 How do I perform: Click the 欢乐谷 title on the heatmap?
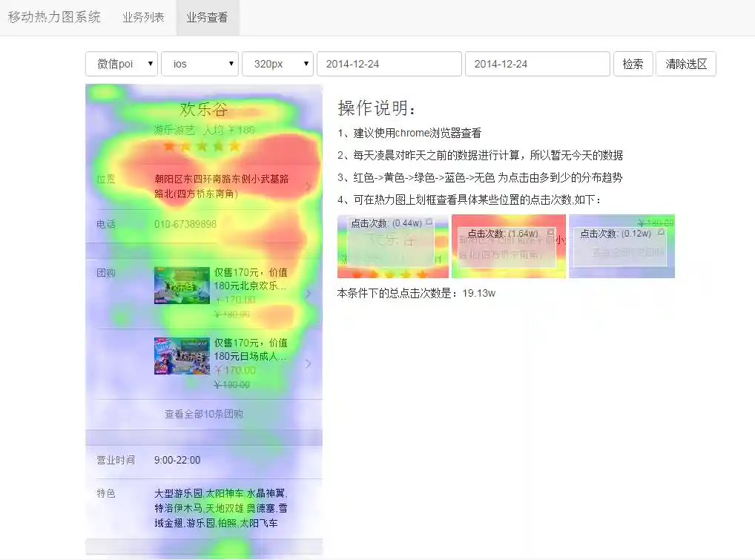click(204, 109)
